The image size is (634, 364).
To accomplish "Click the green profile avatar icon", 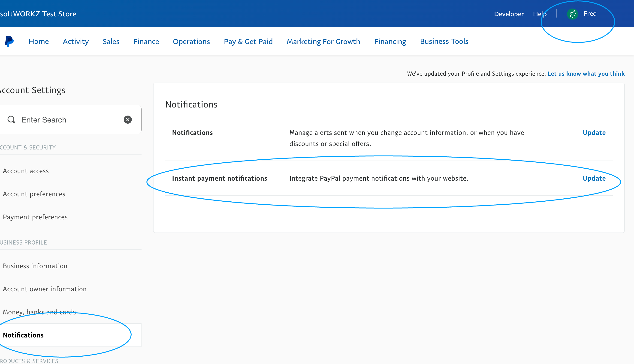I will click(572, 14).
